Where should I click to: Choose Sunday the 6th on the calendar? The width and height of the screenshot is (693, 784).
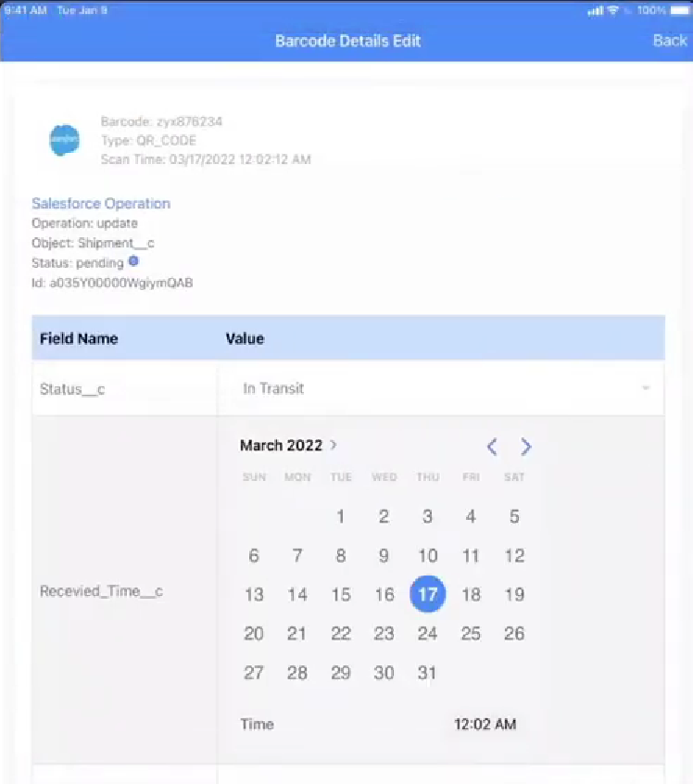[x=254, y=555]
